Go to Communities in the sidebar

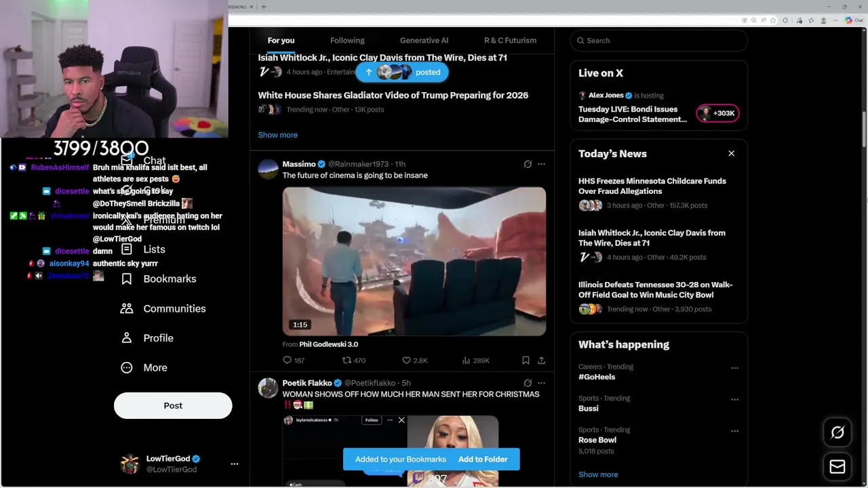tap(163, 308)
